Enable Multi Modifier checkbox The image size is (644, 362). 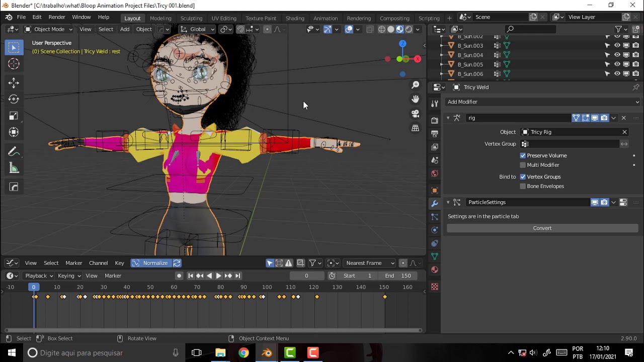[x=523, y=165]
